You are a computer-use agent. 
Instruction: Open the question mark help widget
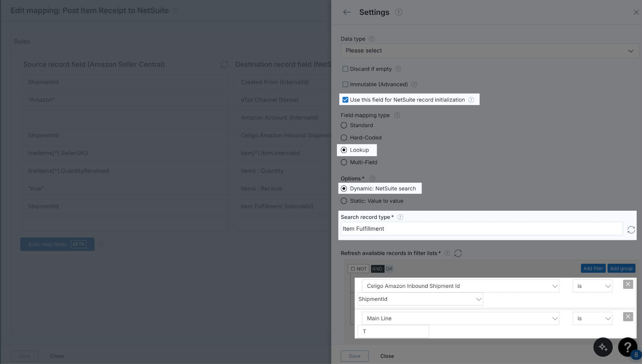pos(627,347)
